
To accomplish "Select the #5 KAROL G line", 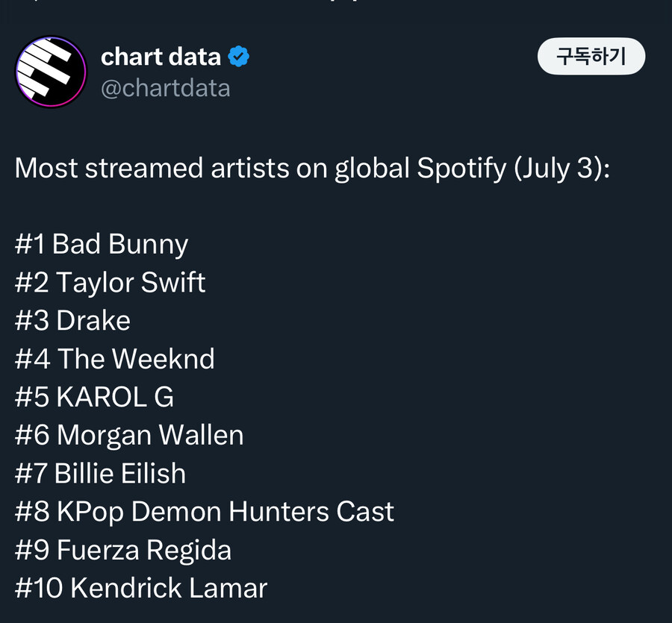I will 94,397.
